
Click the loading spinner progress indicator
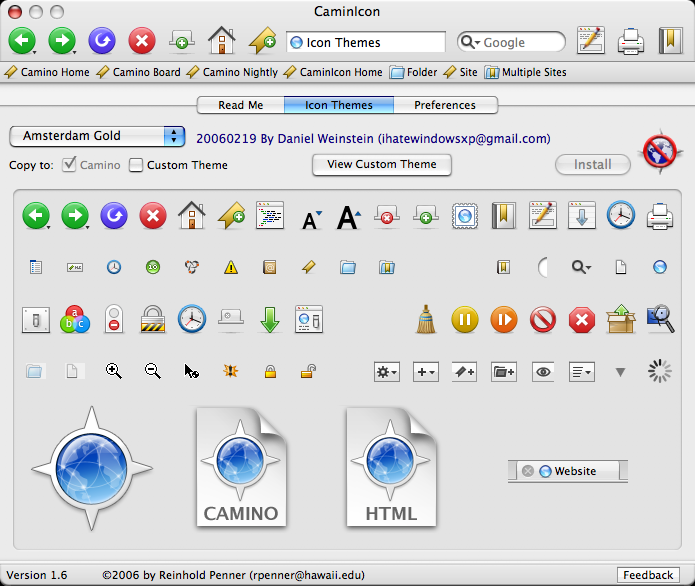[x=660, y=371]
